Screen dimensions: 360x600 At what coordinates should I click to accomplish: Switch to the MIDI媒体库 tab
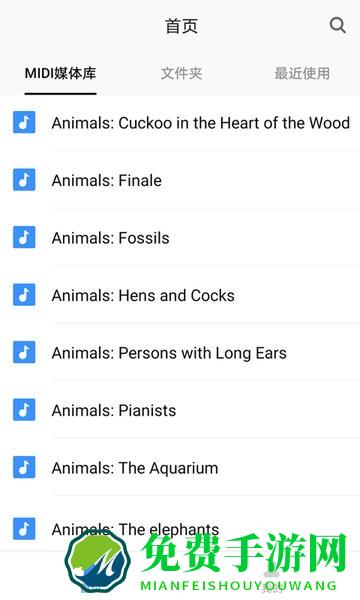[60, 73]
